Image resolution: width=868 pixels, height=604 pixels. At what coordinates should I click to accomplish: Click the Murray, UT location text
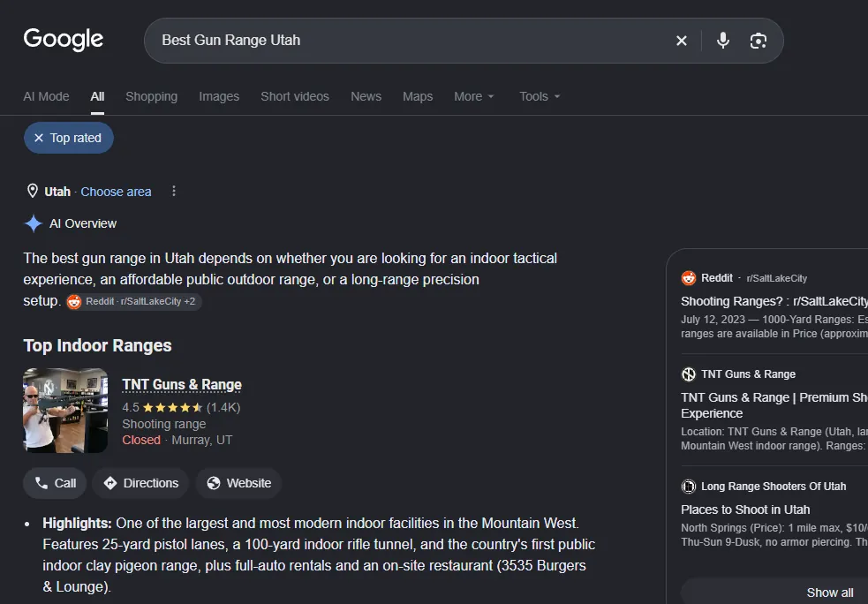coord(202,440)
